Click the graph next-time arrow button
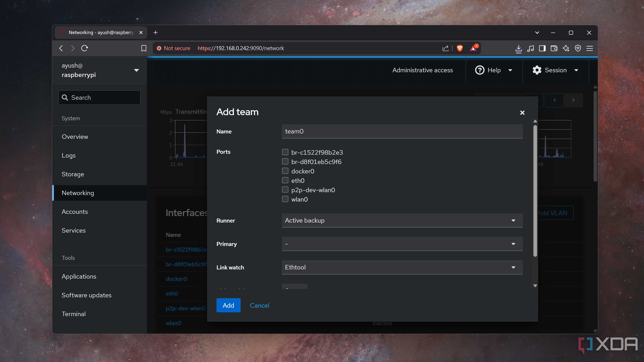 coord(574,100)
